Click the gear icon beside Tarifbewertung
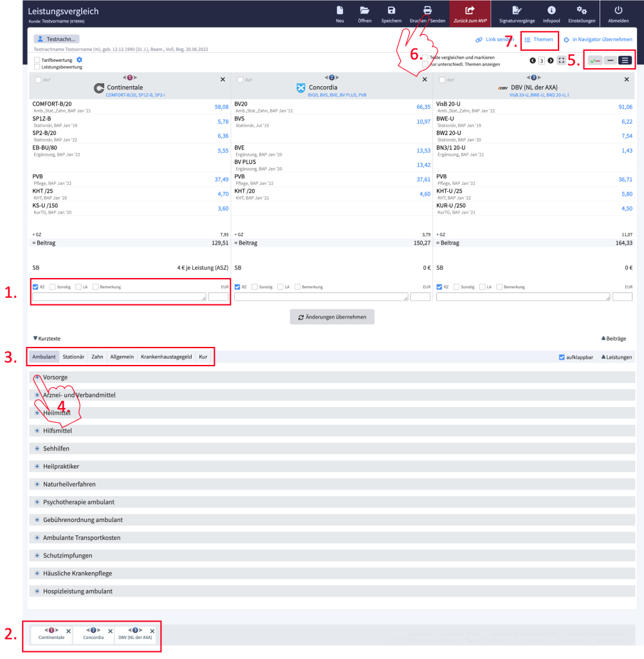644x659 pixels. click(79, 60)
